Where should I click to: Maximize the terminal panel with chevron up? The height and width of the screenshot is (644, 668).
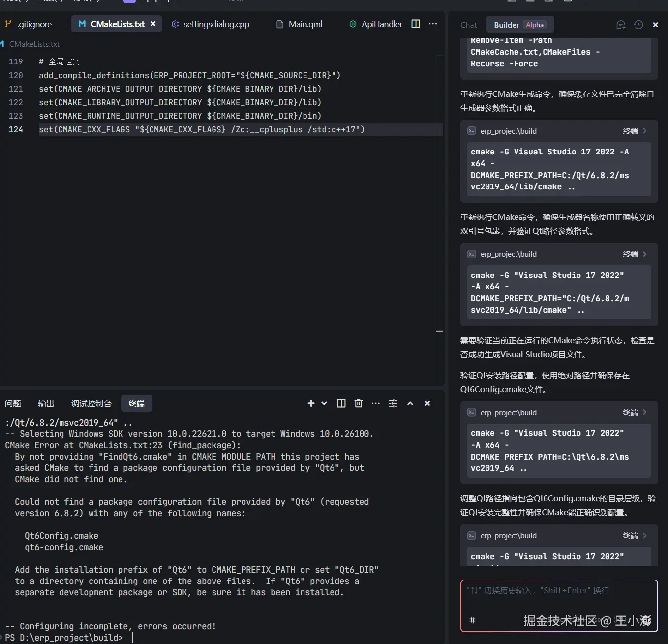point(410,403)
